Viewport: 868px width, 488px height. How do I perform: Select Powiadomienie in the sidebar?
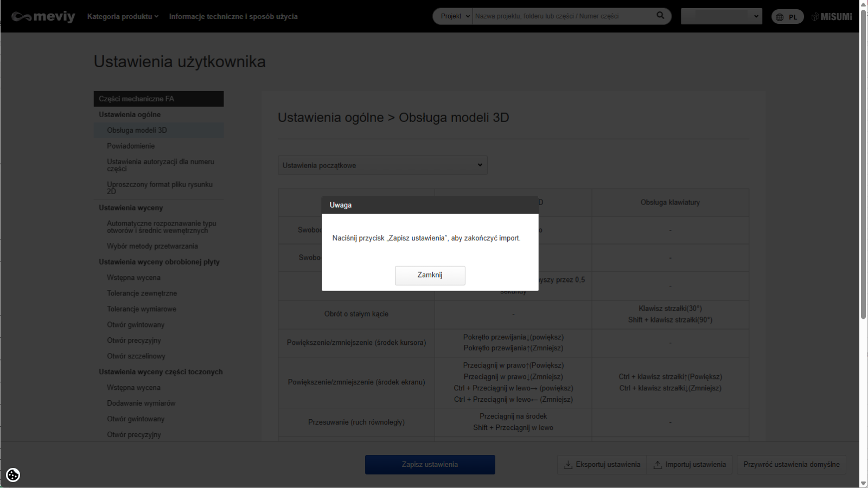pyautogui.click(x=131, y=146)
